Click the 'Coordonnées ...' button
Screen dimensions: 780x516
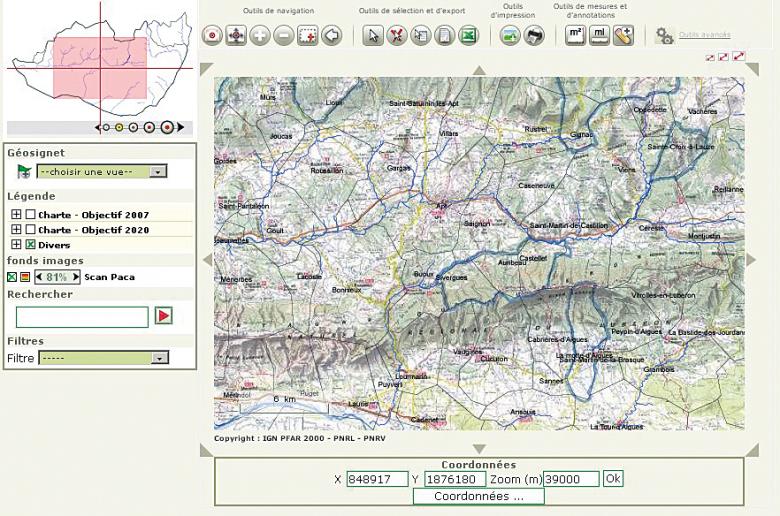click(479, 496)
